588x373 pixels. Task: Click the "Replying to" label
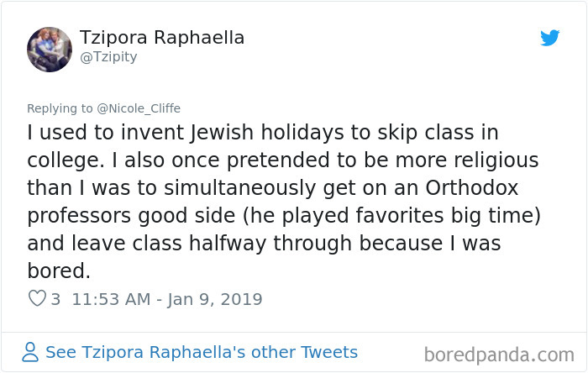(60, 108)
